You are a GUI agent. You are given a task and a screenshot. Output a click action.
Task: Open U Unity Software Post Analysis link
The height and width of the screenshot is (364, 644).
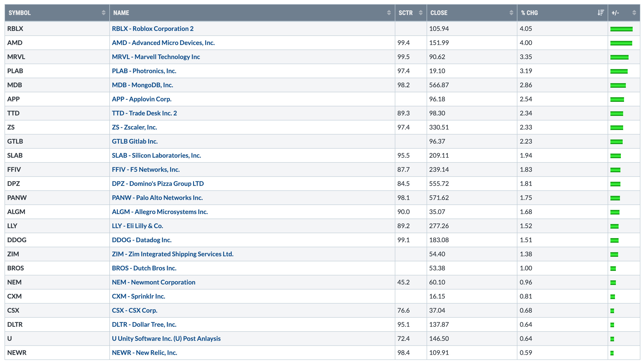click(166, 339)
